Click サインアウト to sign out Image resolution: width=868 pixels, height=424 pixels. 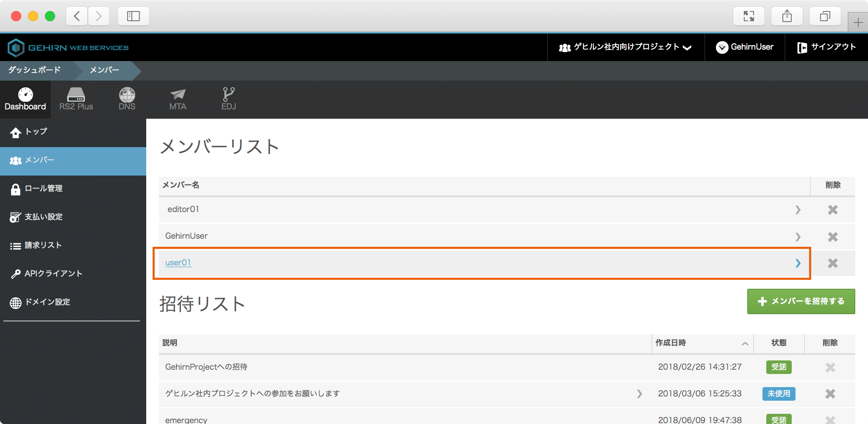pos(826,47)
